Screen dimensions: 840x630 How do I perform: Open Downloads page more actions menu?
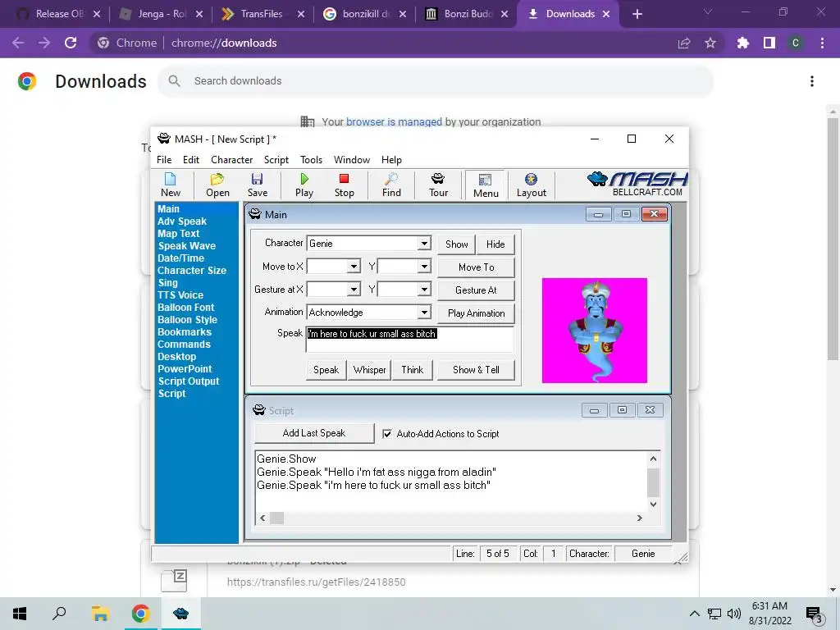coord(812,81)
